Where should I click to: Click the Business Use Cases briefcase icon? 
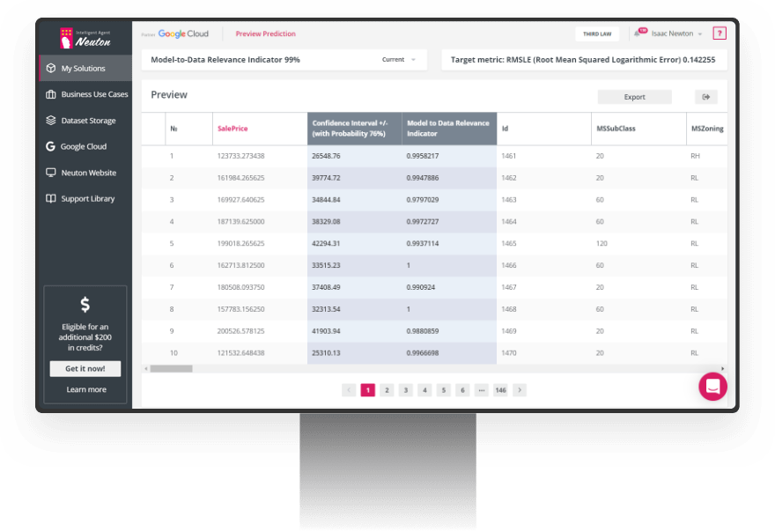click(51, 94)
